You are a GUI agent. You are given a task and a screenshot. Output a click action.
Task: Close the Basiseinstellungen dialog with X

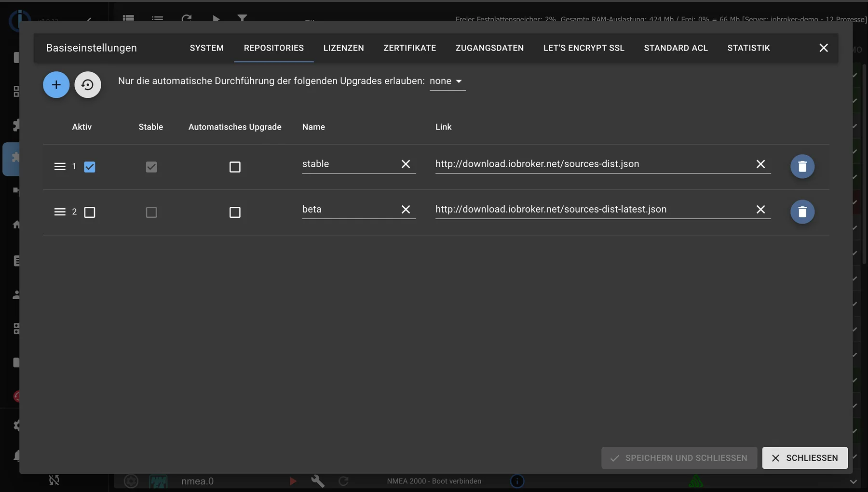[823, 48]
